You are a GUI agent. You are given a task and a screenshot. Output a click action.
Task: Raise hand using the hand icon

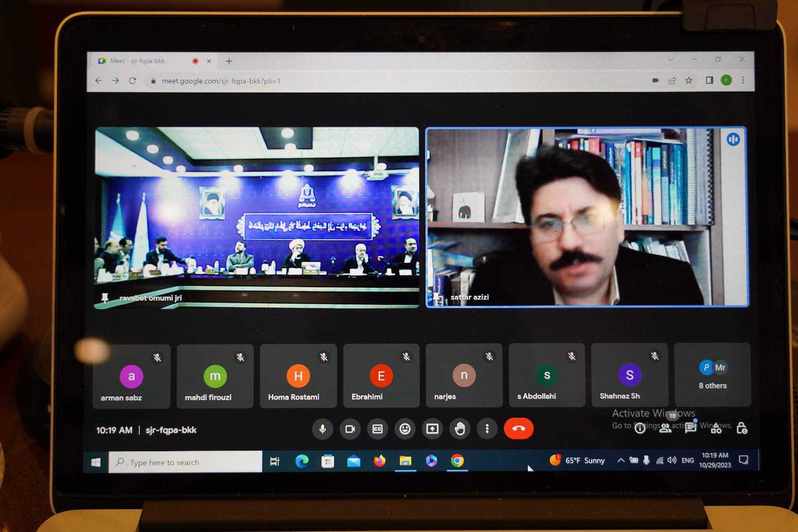[x=460, y=429]
